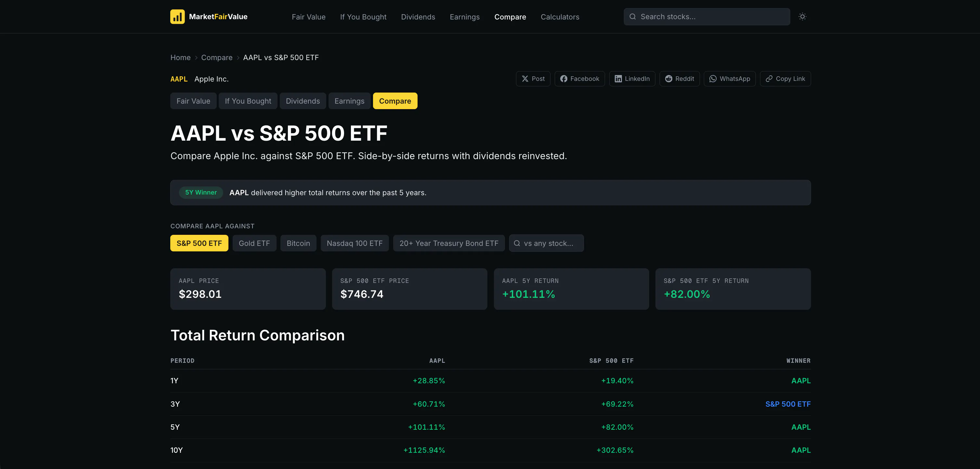
Task: Click the 1Y period row label
Action: point(174,381)
